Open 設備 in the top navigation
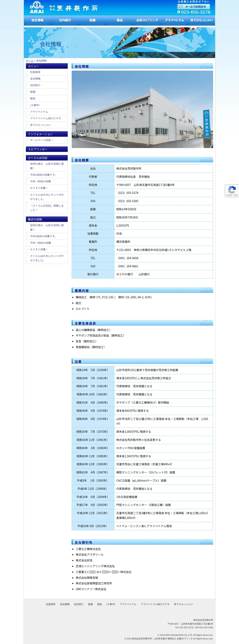The image size is (239, 644). click(x=92, y=20)
